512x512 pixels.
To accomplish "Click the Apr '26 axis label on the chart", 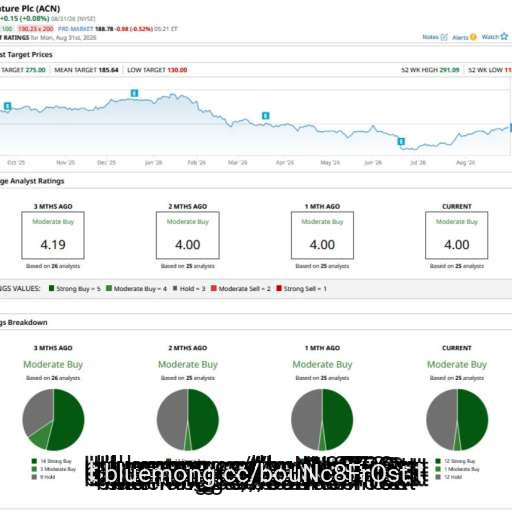I will [285, 163].
